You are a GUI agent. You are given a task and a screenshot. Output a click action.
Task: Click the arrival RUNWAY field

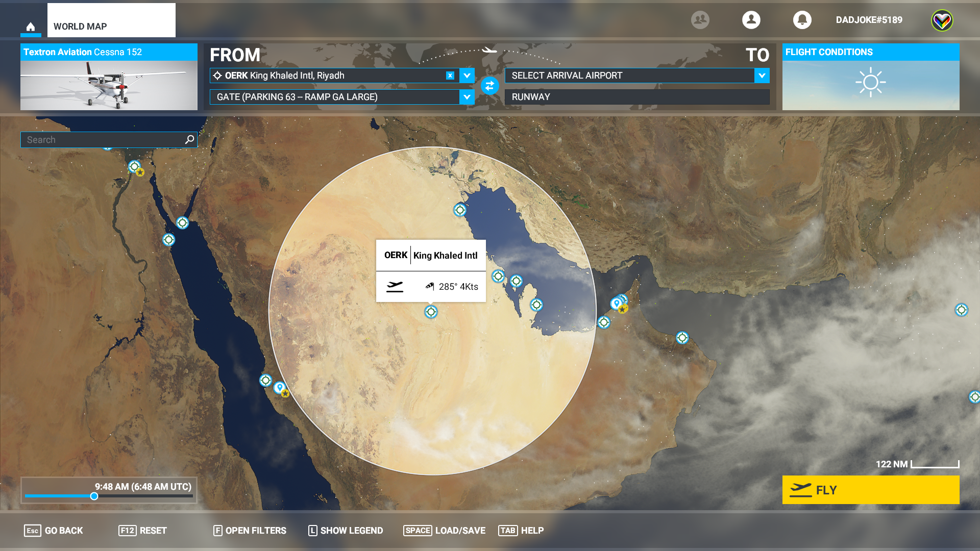pos(637,97)
